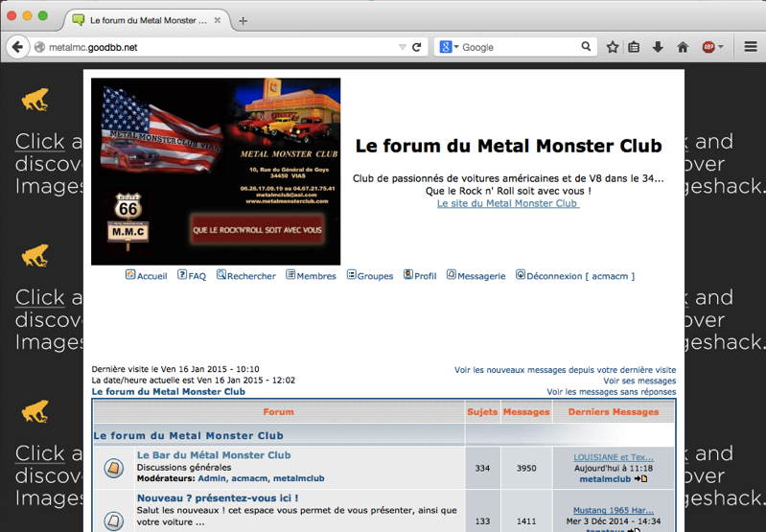The height and width of the screenshot is (532, 766).
Task: Go back using the browser back arrow
Action: click(x=17, y=47)
